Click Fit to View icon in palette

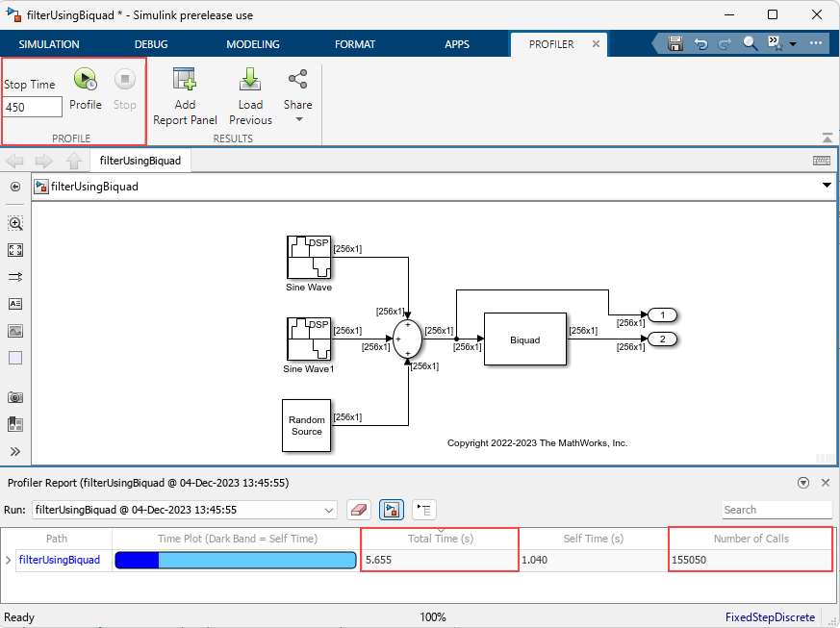(x=15, y=250)
